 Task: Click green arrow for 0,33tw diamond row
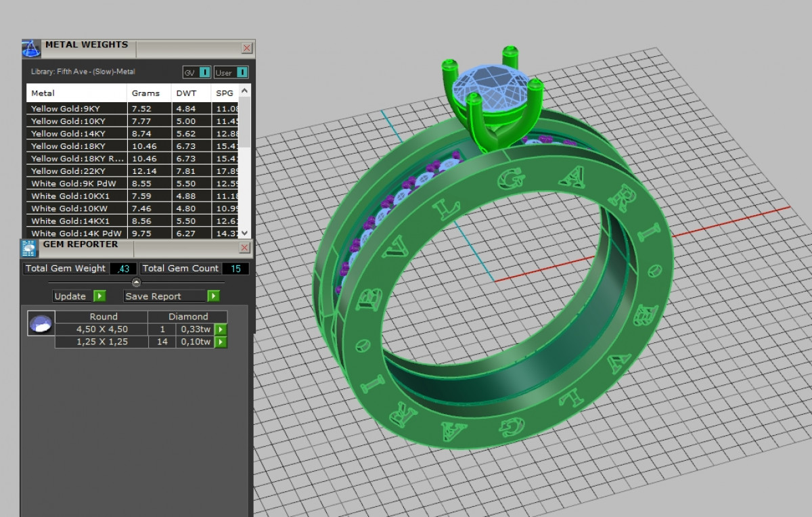pyautogui.click(x=221, y=330)
